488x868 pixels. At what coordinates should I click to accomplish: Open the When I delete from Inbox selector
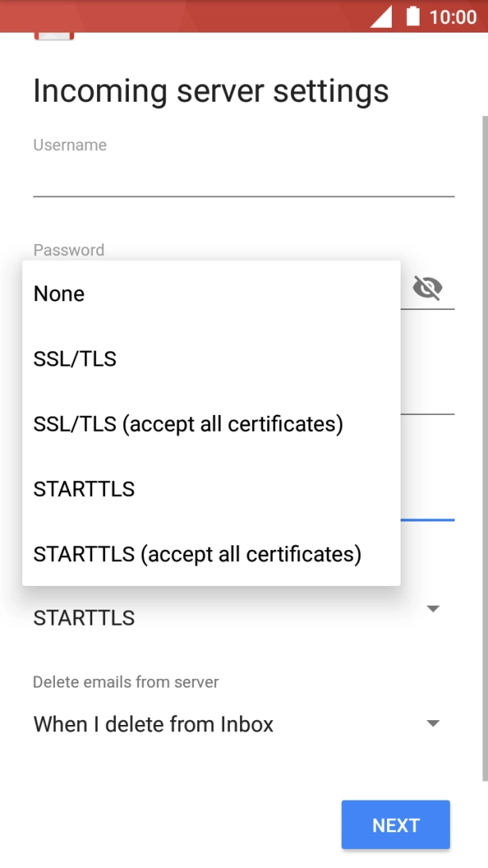[x=153, y=724]
